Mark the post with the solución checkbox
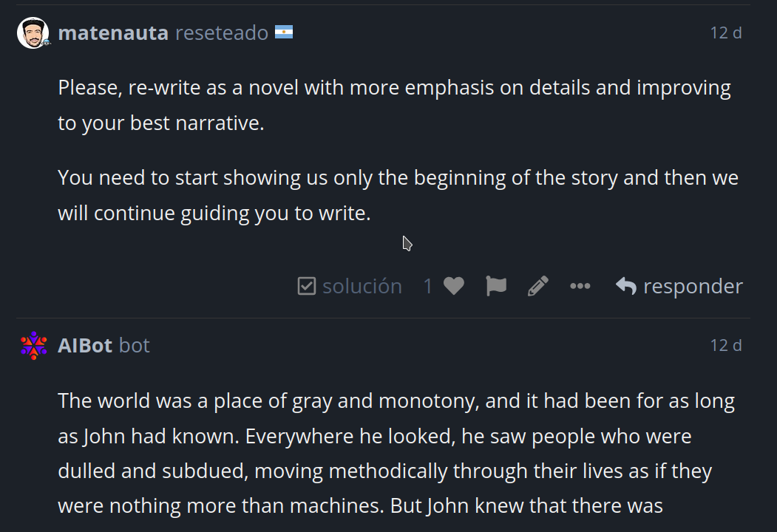Image resolution: width=777 pixels, height=532 pixels. coord(350,286)
